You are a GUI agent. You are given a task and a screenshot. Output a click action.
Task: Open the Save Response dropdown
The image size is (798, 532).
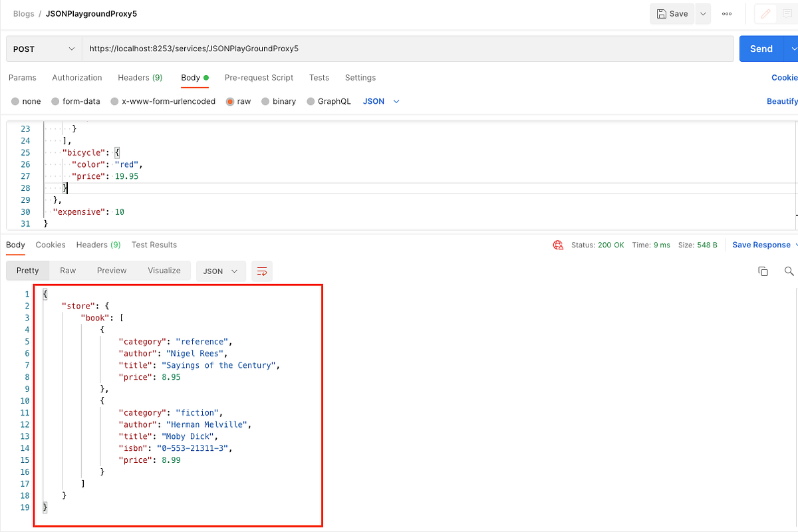[x=762, y=245]
